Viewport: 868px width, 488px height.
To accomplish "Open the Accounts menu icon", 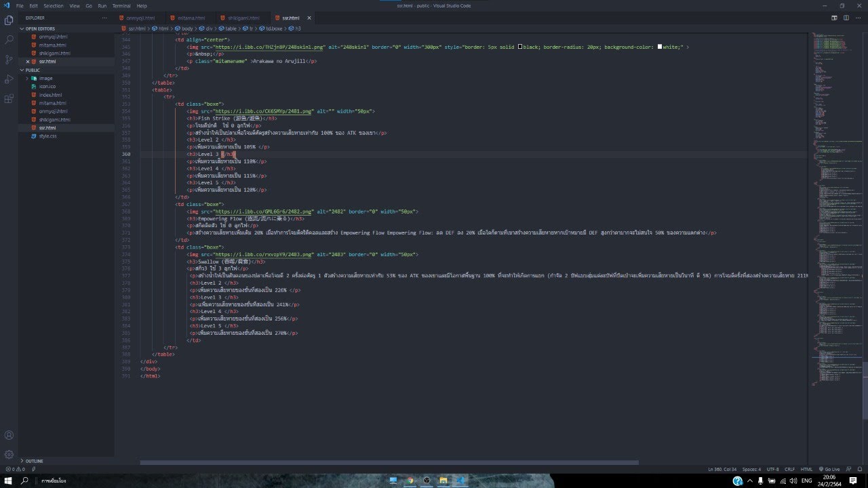I will click(x=9, y=435).
